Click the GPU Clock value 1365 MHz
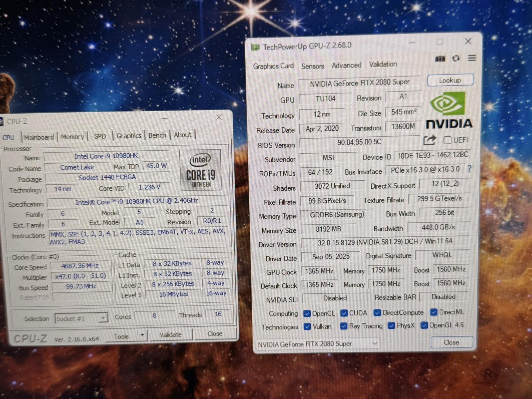 pos(319,271)
